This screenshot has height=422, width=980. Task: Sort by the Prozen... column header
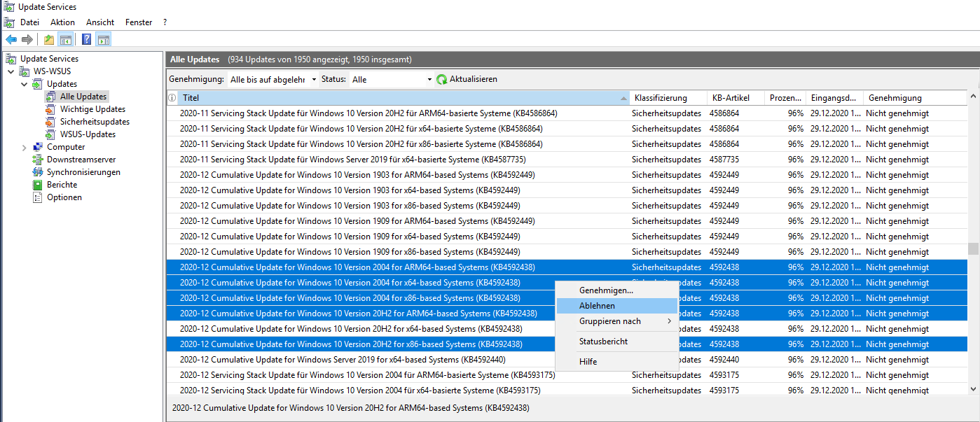785,98
